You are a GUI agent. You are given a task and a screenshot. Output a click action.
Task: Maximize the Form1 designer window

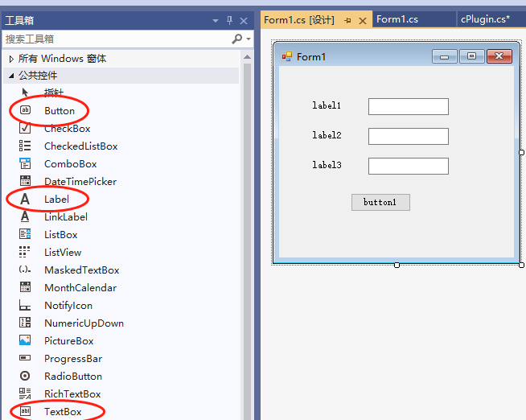click(471, 56)
